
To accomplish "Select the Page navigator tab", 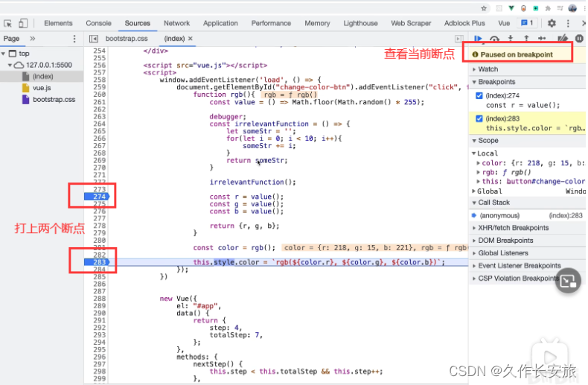I will point(12,39).
